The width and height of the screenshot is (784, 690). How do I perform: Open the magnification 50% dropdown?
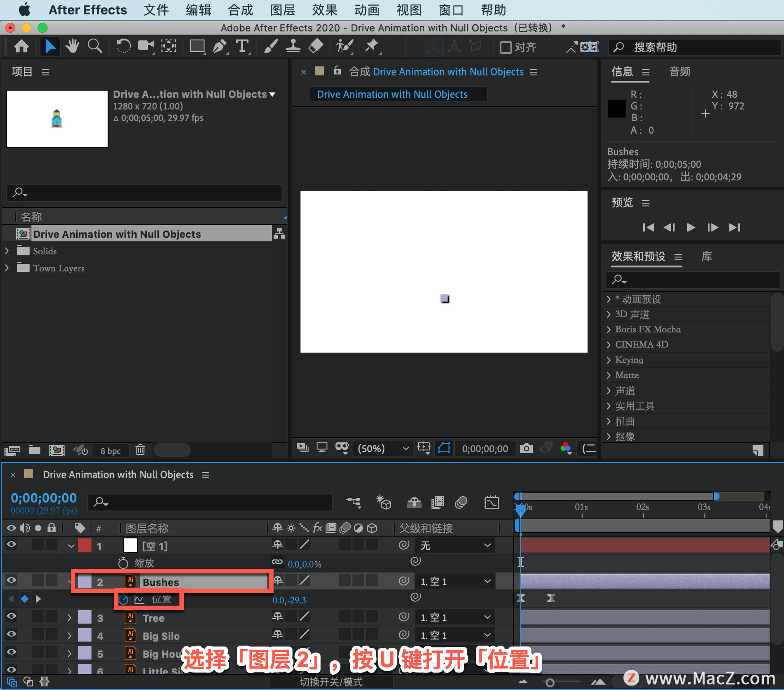[383, 449]
